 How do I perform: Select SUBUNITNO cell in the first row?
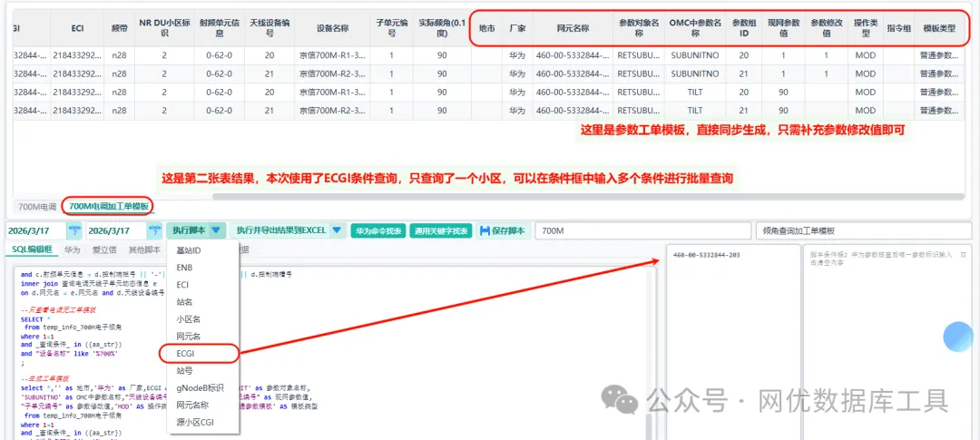pyautogui.click(x=695, y=55)
